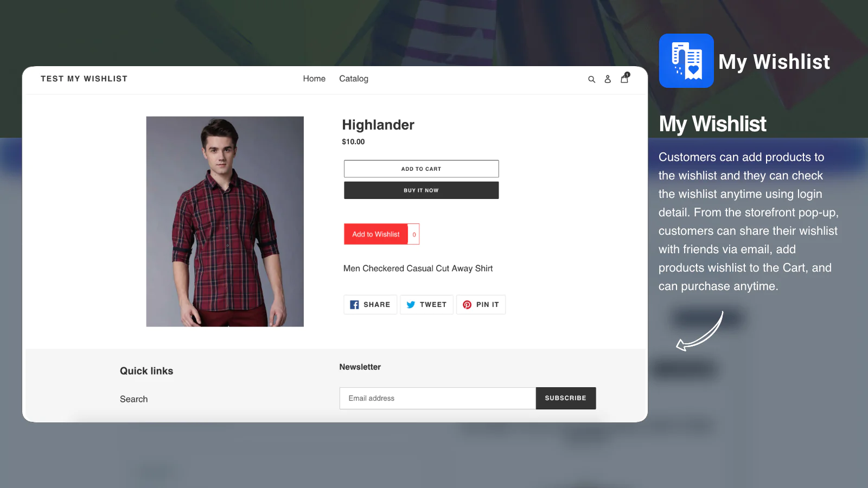This screenshot has height=488, width=868.
Task: Open the Search quick link in footer
Action: [x=133, y=399]
